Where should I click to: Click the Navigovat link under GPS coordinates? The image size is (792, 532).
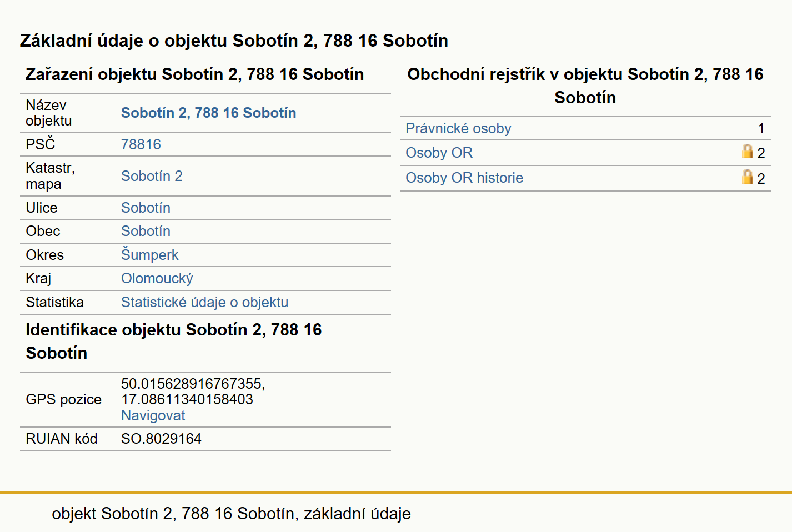point(153,415)
